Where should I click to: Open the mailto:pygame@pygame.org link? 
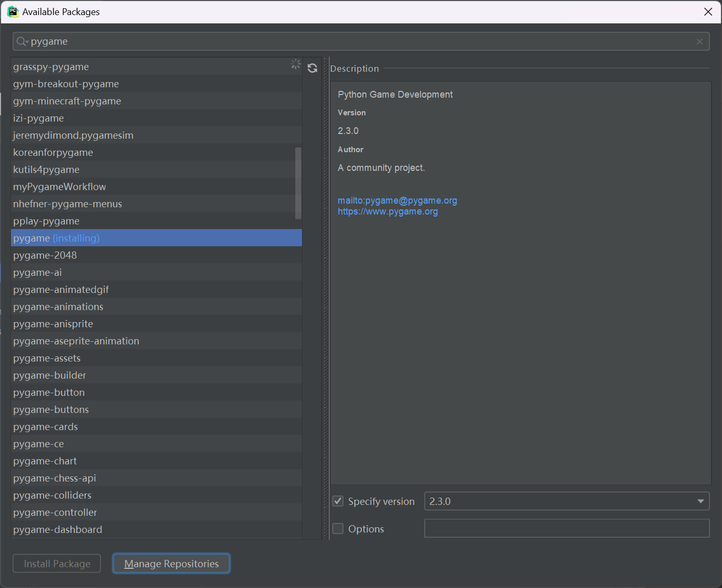[x=397, y=201]
